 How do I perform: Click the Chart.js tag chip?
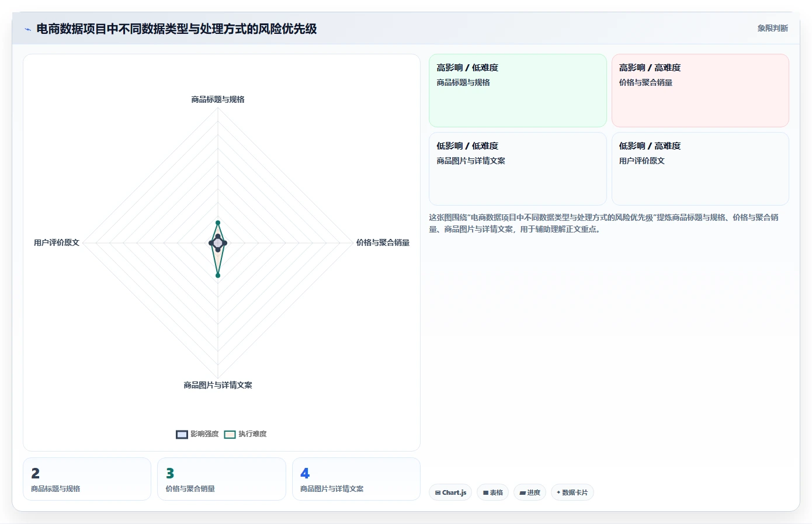pyautogui.click(x=450, y=492)
